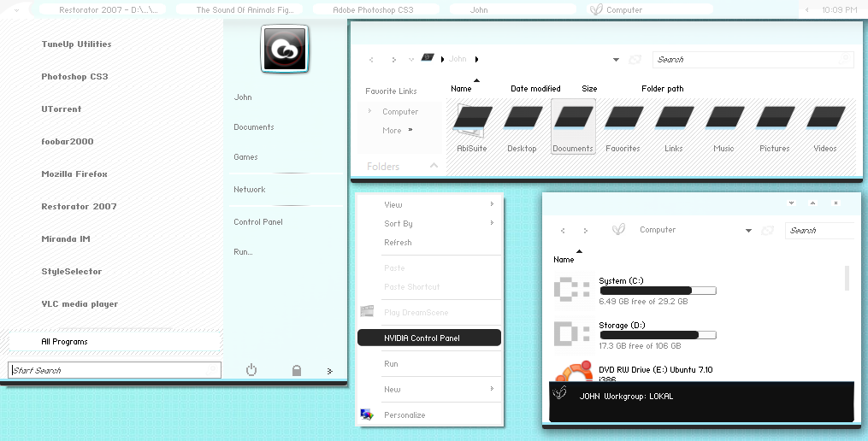The height and width of the screenshot is (441, 868).
Task: Choose Refresh from context menu
Action: coord(429,243)
